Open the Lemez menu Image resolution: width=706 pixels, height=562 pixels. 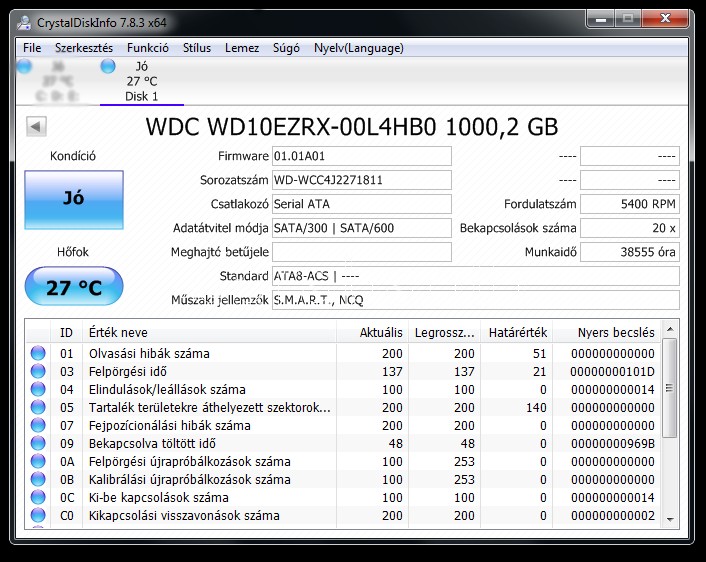tap(242, 47)
